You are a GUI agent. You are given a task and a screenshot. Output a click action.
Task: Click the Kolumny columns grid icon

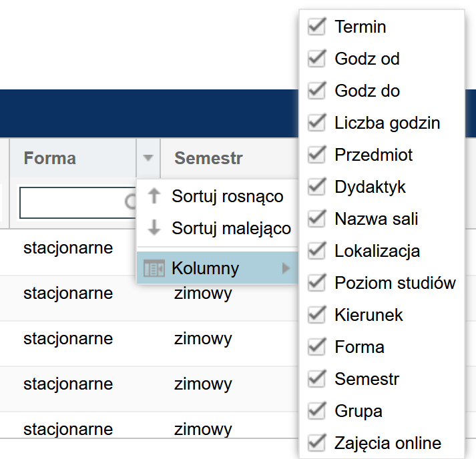point(154,268)
